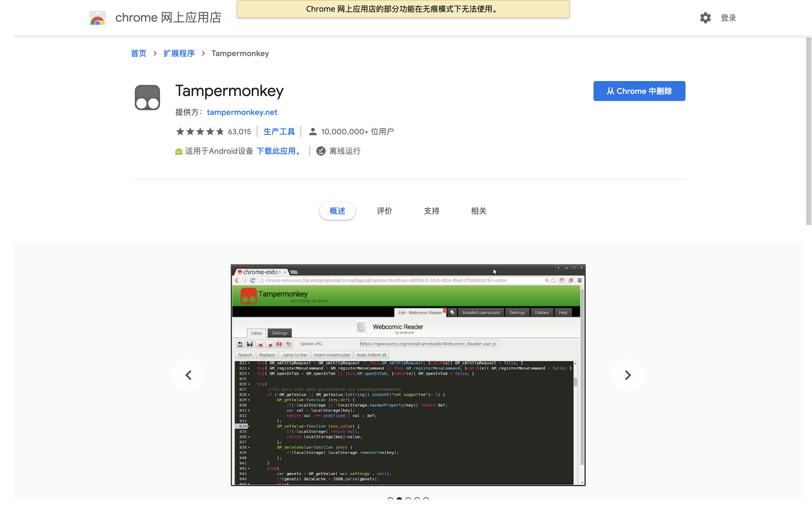The height and width of the screenshot is (515, 812).
Task: Select the fifth carousel dot
Action: 426,498
